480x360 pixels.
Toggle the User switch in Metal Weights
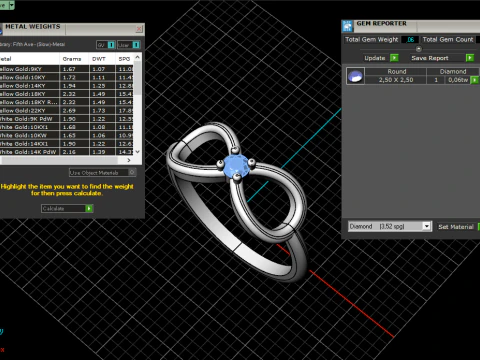136,45
